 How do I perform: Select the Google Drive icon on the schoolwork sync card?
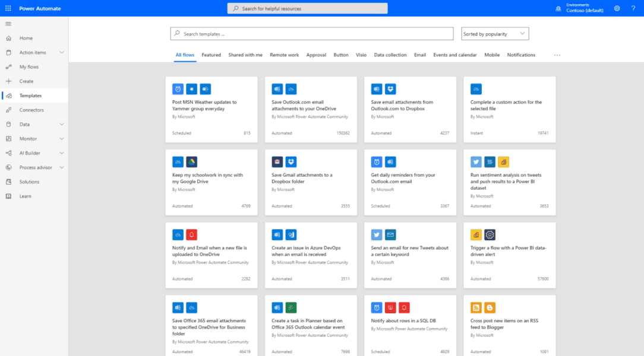pos(191,161)
